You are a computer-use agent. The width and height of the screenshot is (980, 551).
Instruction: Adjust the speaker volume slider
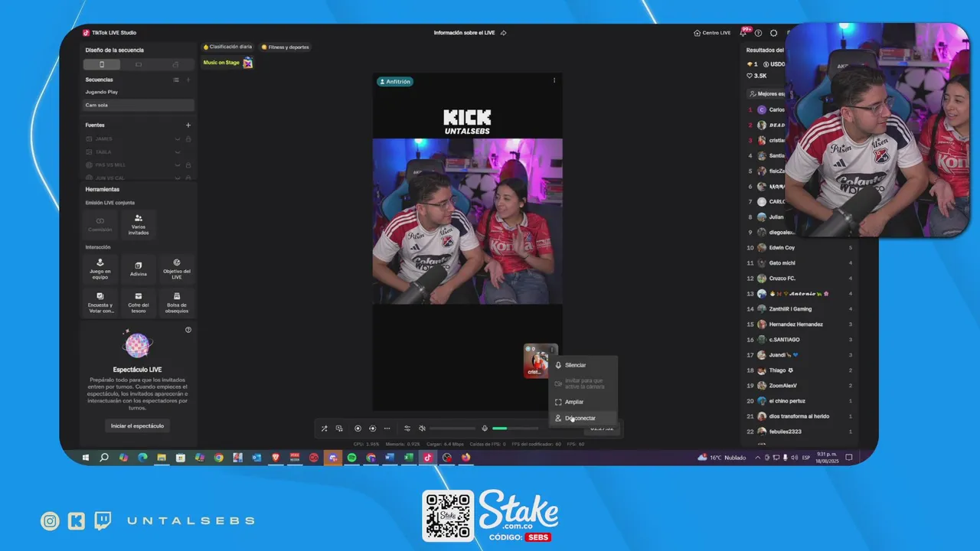click(452, 429)
